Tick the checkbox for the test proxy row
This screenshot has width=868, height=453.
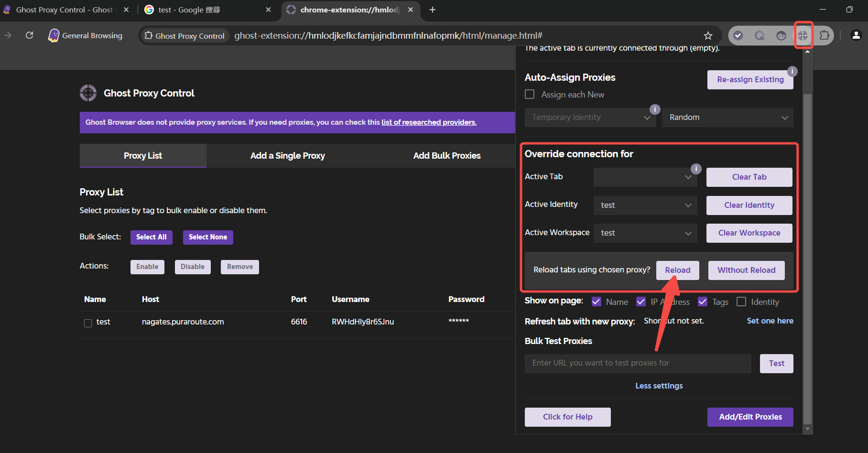coord(88,323)
